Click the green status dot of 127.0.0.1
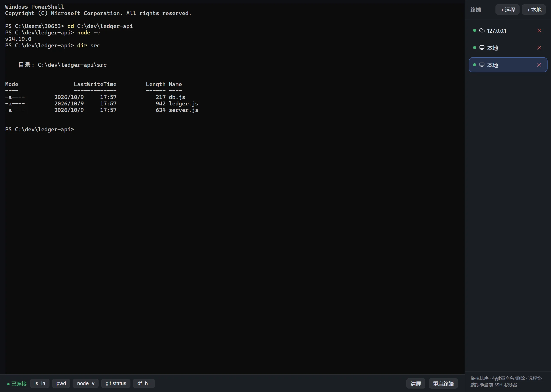Viewport: 551px width, 392px height. pyautogui.click(x=474, y=30)
